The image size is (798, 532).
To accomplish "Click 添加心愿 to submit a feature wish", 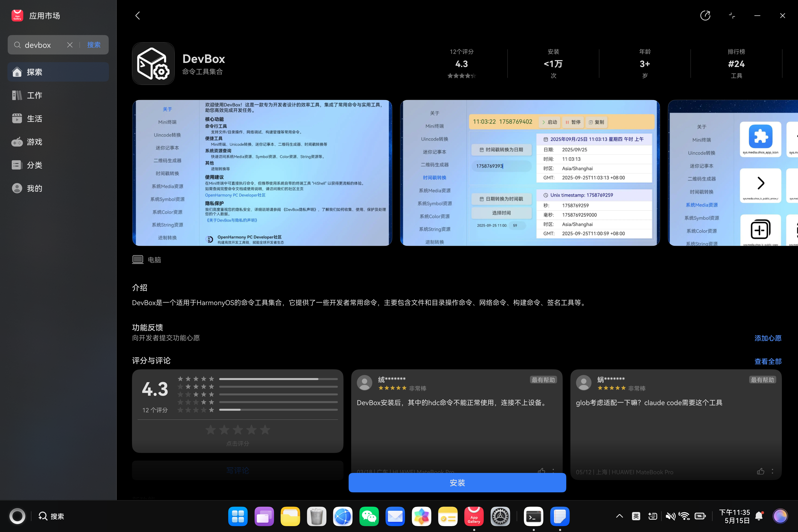I will point(768,338).
